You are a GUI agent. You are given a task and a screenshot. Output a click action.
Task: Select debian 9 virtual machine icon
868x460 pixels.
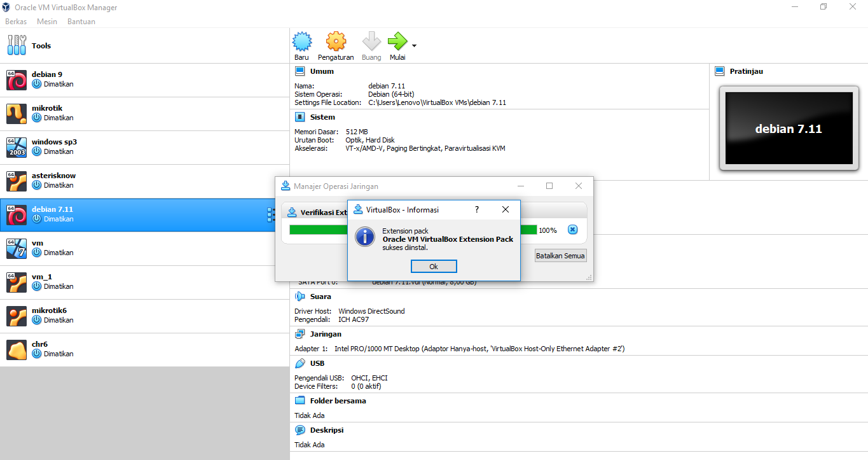pyautogui.click(x=17, y=80)
